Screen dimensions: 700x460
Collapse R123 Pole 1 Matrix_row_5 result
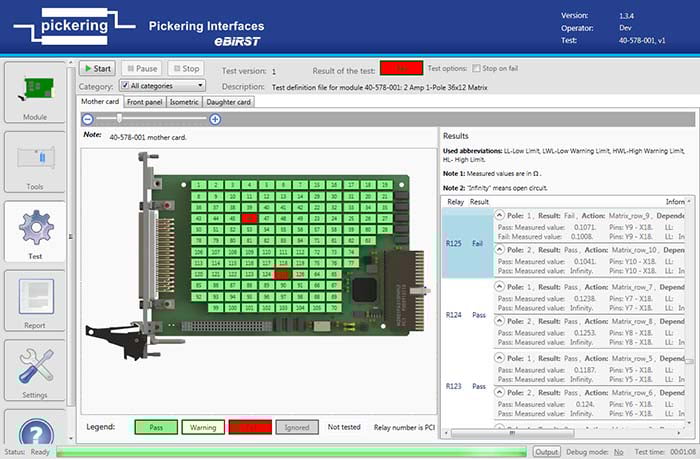pyautogui.click(x=500, y=358)
